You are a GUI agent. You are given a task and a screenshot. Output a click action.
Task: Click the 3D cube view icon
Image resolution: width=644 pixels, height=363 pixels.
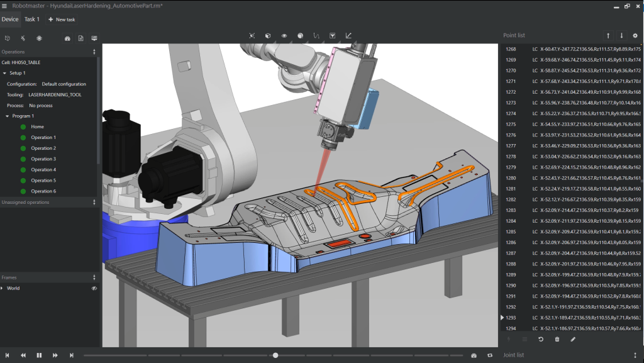[267, 36]
